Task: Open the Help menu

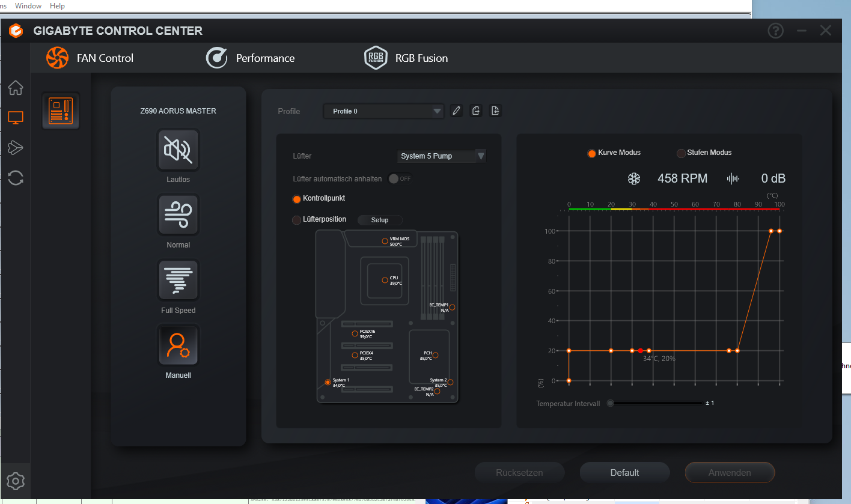Action: 57,5
